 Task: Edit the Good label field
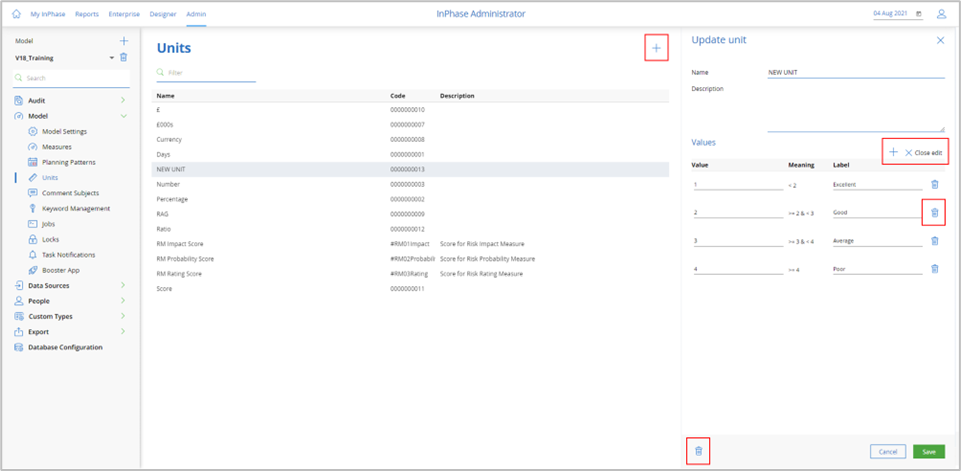(x=877, y=212)
